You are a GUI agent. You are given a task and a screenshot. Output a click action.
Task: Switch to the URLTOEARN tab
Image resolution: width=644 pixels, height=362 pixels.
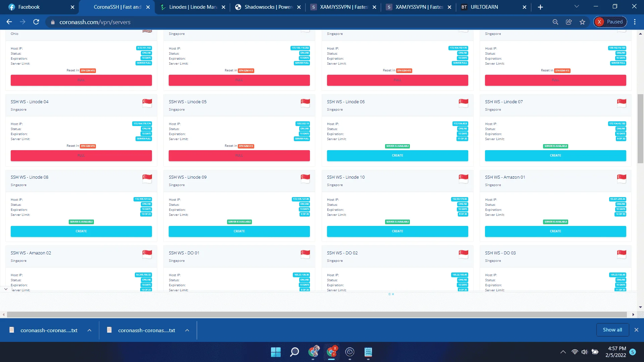494,7
